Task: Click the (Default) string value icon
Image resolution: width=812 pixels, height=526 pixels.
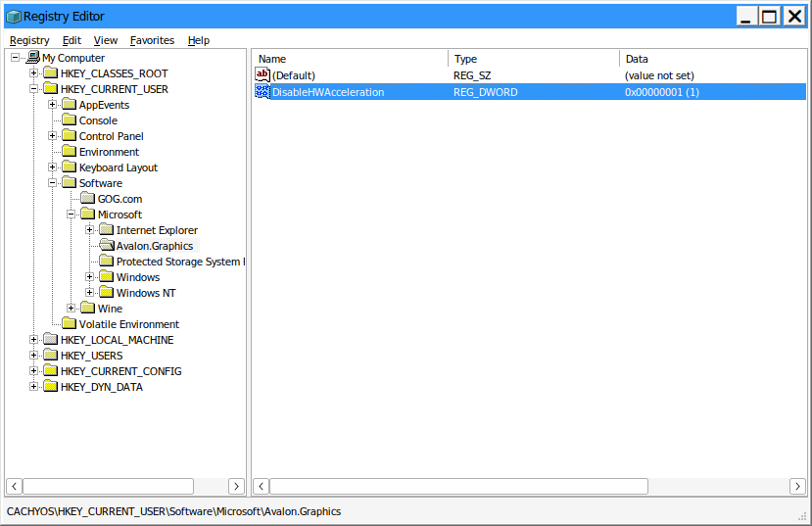Action: click(263, 75)
